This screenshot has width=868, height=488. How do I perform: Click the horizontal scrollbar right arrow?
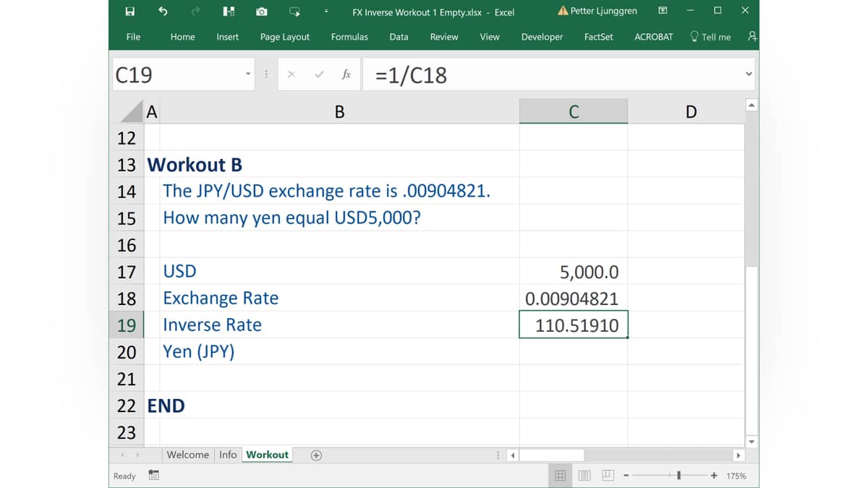click(738, 455)
